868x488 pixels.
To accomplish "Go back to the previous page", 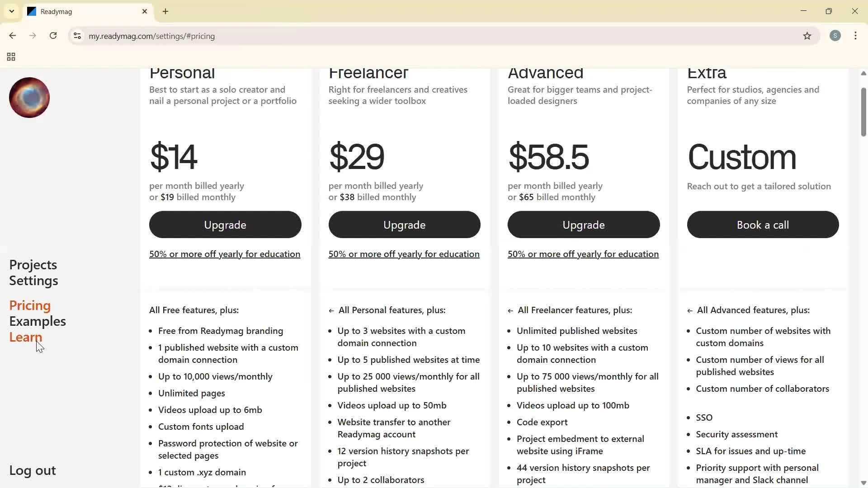I will pyautogui.click(x=13, y=36).
